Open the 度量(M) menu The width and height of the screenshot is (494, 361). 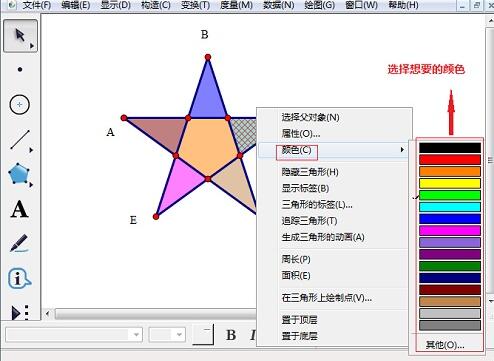236,5
